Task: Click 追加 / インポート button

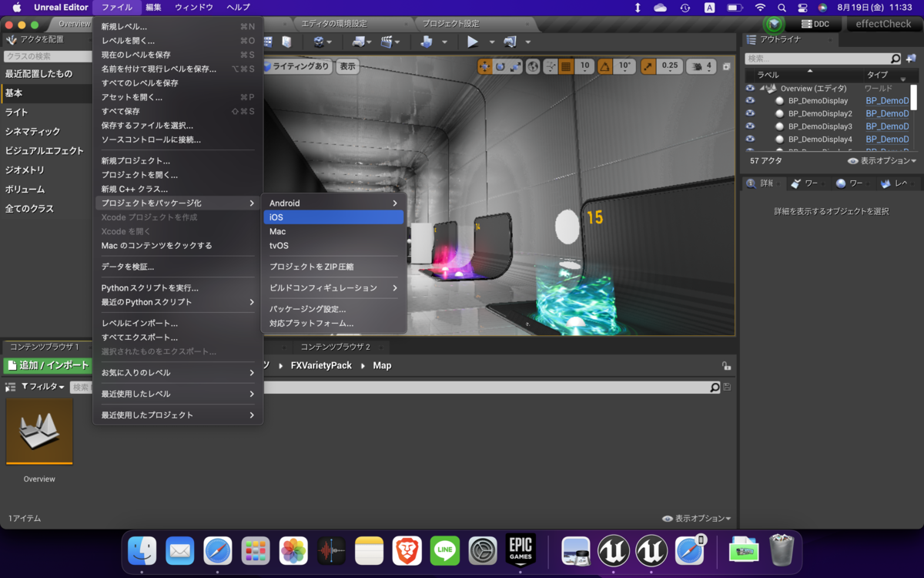Action: click(x=46, y=365)
